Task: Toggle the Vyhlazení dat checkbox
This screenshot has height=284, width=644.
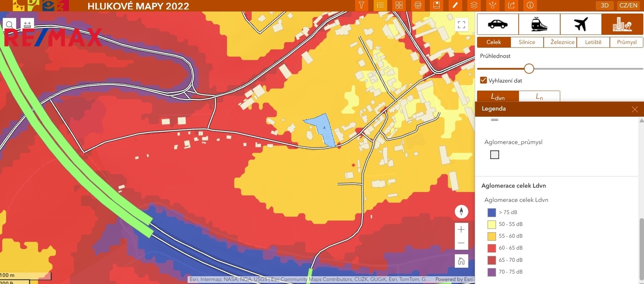Action: [x=483, y=80]
